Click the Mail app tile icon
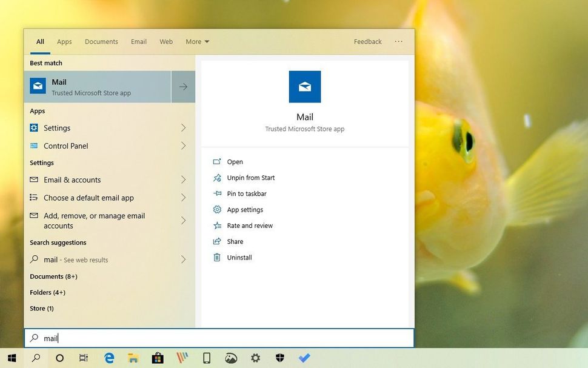The width and height of the screenshot is (588, 368). coord(304,86)
